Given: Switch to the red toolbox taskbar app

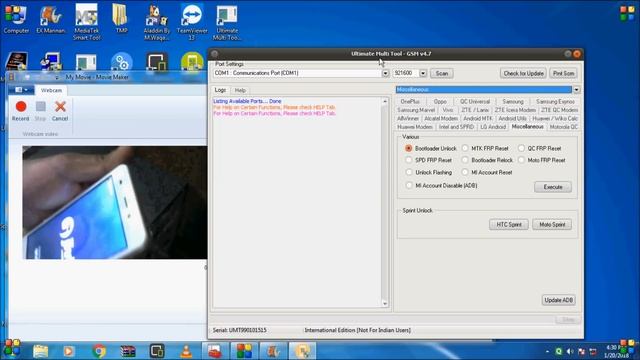Looking at the screenshot, I should click(x=215, y=351).
